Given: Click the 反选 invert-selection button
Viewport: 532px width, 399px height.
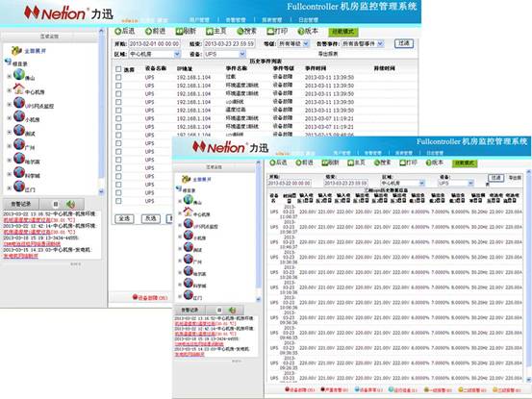Looking at the screenshot, I should click(151, 218).
